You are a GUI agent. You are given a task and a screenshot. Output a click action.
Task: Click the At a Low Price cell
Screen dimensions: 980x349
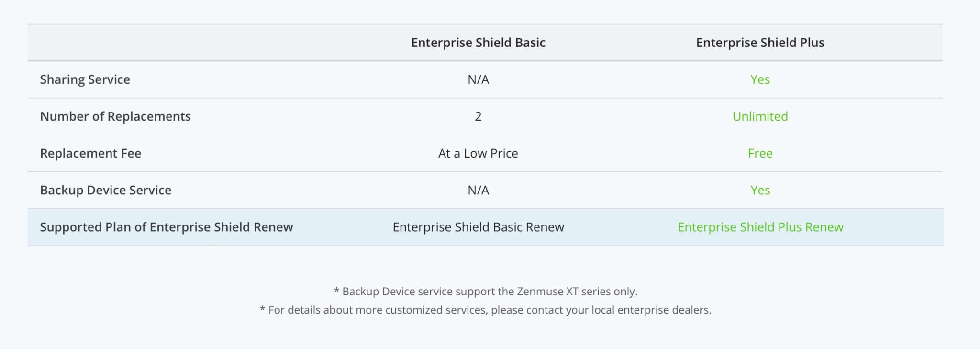click(478, 153)
